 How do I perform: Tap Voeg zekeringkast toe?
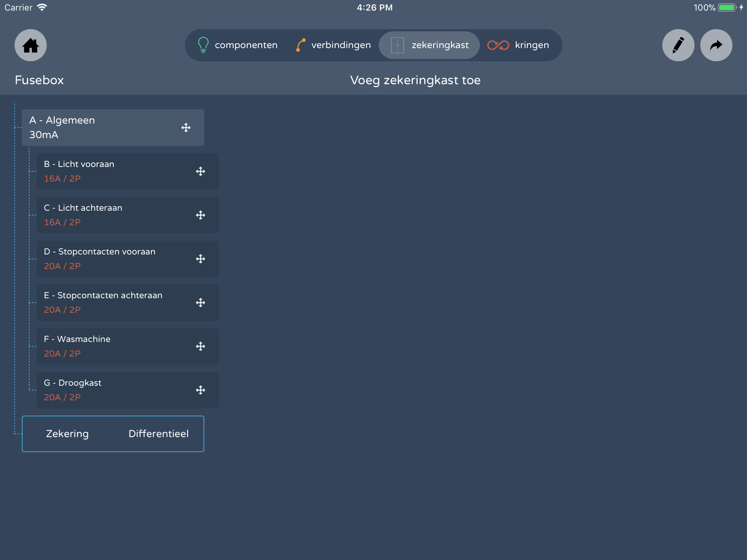click(x=415, y=80)
